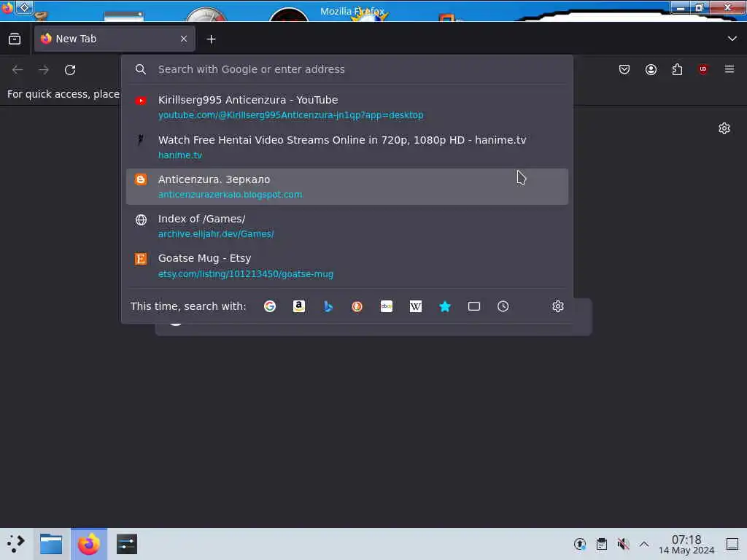Open a new tab with plus button
The width and height of the screenshot is (747, 560).
coord(211,39)
